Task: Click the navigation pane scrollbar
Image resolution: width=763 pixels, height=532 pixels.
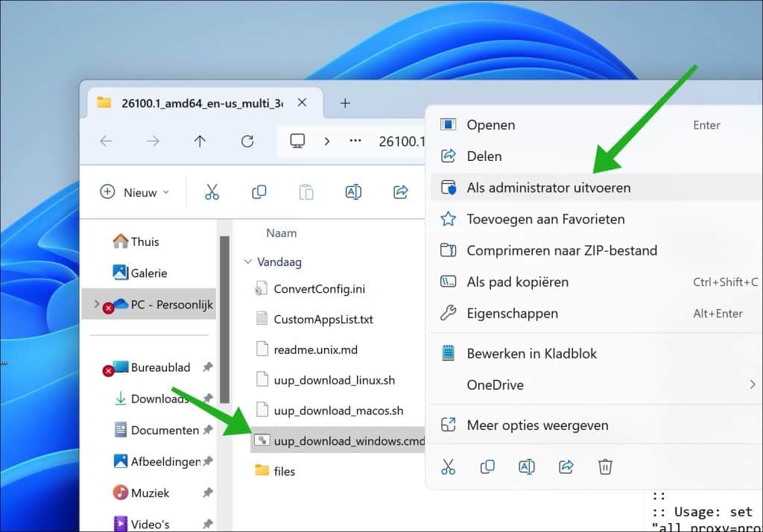Action: tap(224, 320)
